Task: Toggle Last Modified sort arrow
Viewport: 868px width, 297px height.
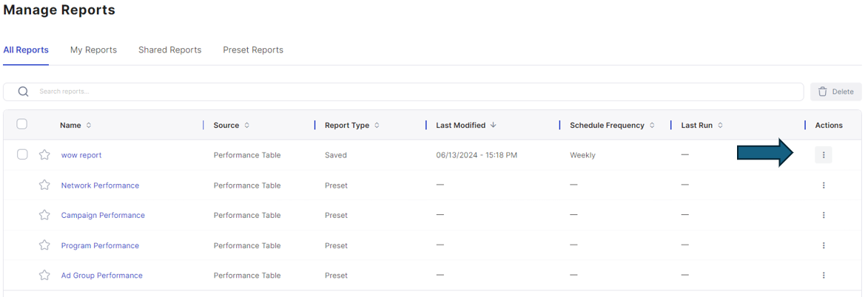Action: pyautogui.click(x=494, y=126)
